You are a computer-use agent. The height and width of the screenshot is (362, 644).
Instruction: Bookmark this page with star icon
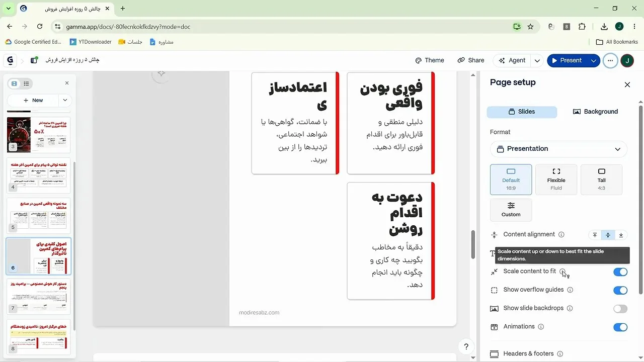(530, 27)
